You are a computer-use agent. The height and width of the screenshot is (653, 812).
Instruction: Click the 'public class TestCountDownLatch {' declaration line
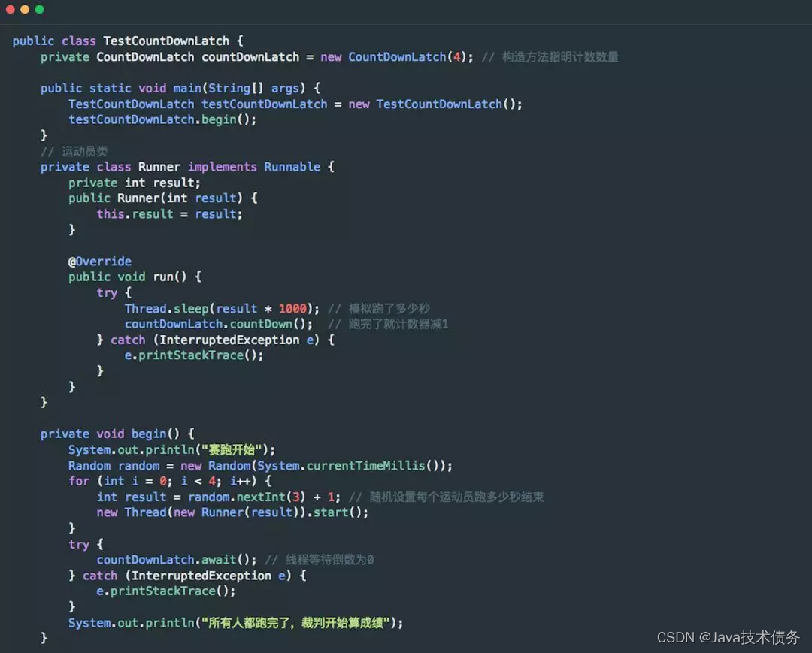point(128,41)
